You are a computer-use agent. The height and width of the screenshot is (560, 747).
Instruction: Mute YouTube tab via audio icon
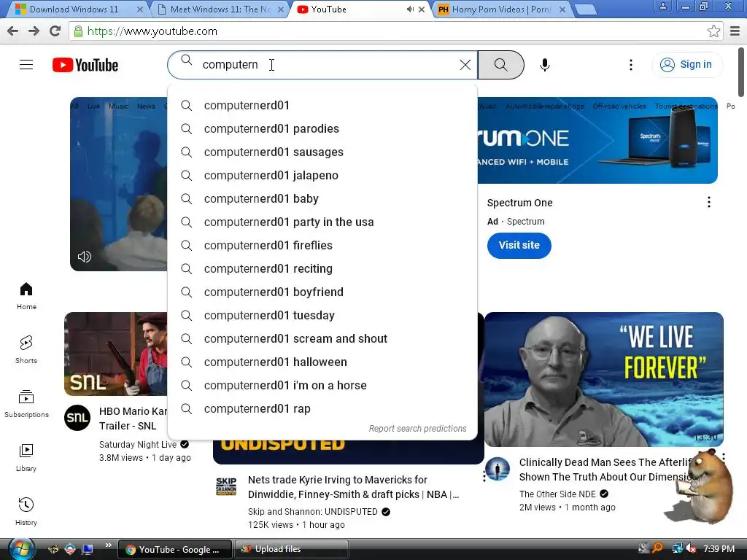point(410,9)
